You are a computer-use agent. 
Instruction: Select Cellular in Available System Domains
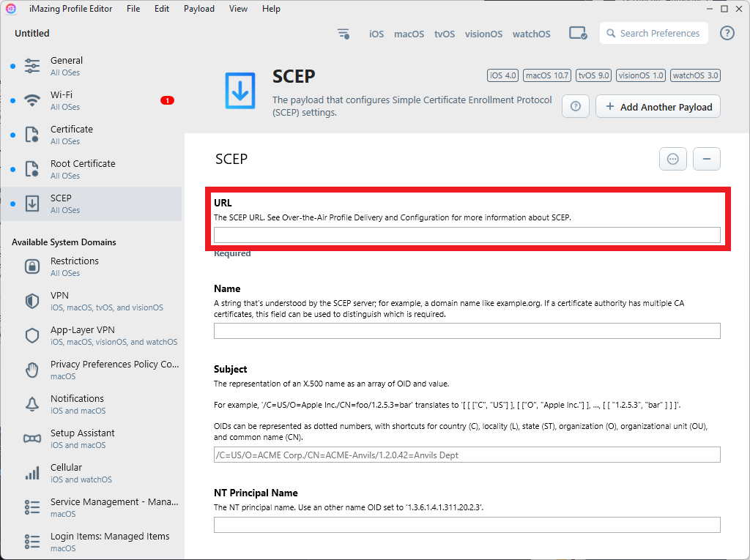(92, 473)
